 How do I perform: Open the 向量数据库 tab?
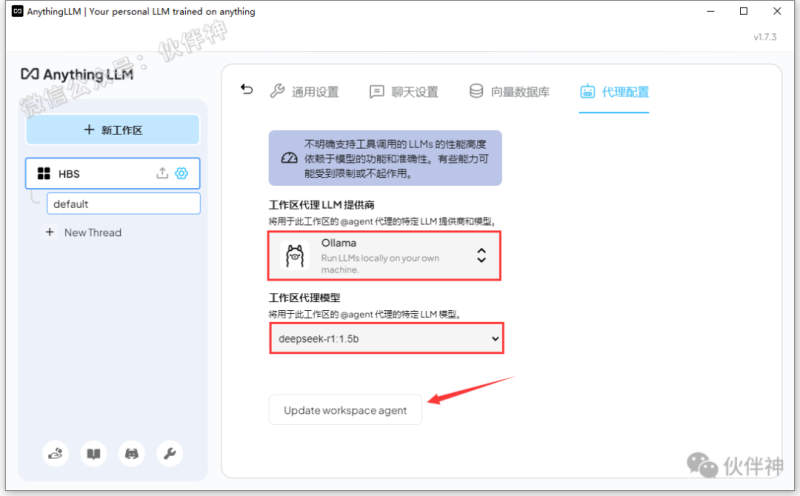pos(509,92)
